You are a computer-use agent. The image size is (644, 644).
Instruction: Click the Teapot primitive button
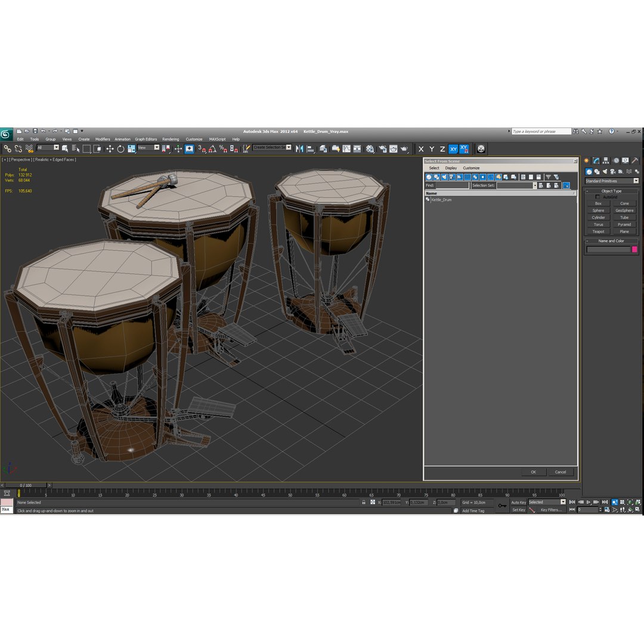point(598,231)
